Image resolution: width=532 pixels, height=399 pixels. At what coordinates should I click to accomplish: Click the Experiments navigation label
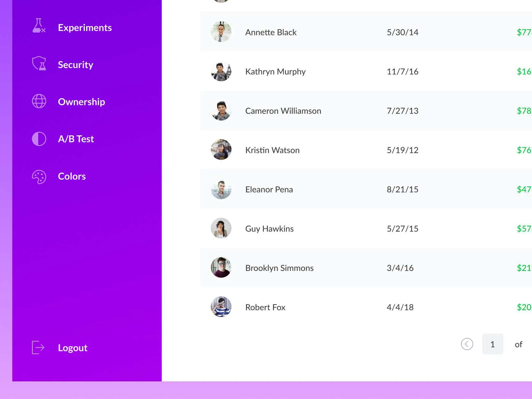85,28
